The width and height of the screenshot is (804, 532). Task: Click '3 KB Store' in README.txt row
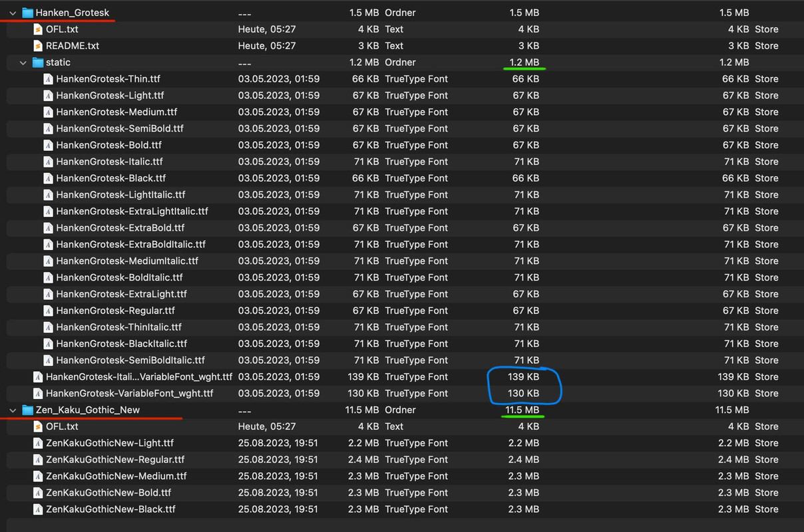(x=753, y=46)
